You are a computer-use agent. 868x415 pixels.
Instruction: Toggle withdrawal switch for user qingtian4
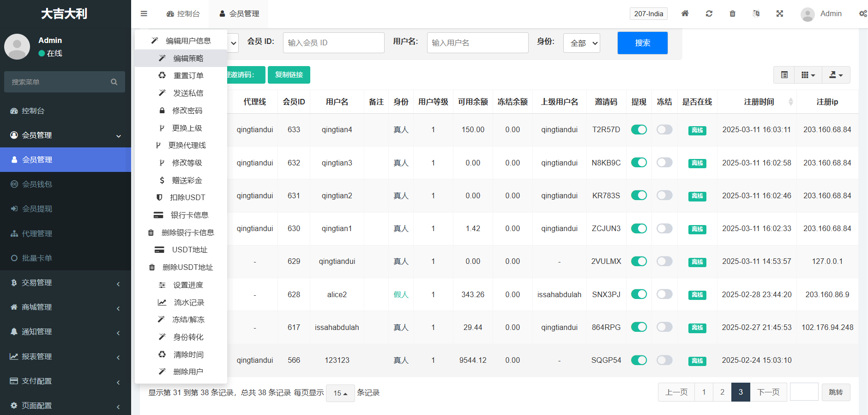pos(639,130)
